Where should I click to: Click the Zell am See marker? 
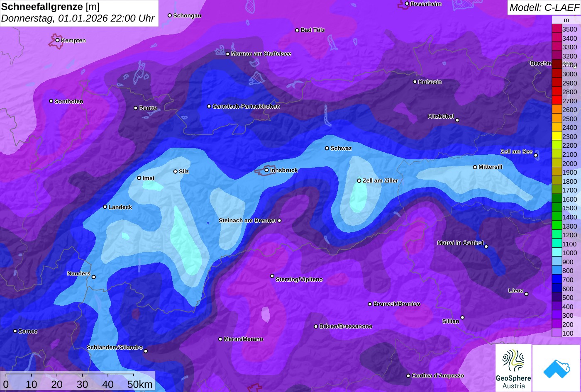(x=536, y=155)
